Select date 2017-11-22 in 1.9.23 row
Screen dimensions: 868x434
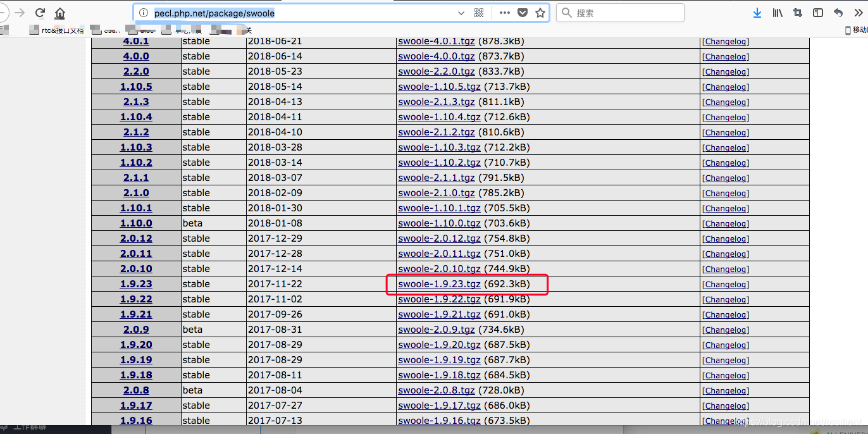[275, 284]
